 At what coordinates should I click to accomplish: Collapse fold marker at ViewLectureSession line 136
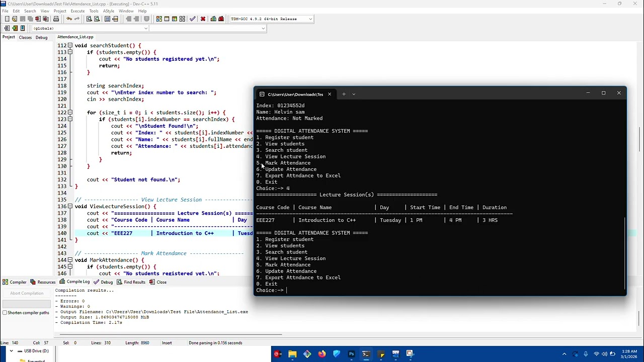pos(70,207)
